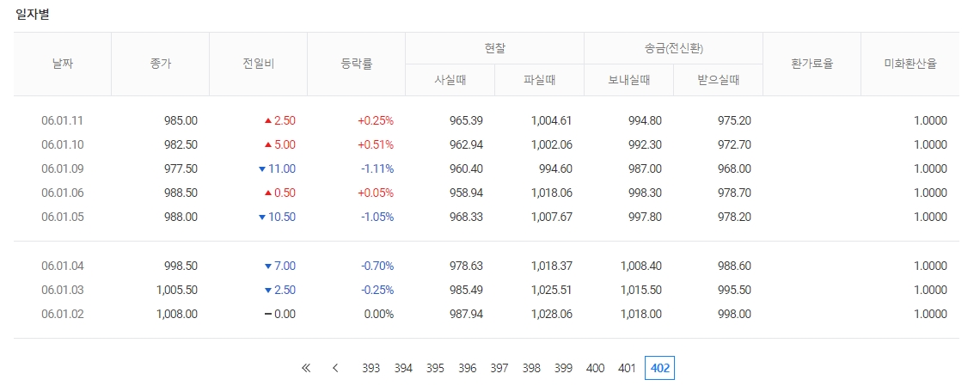
Task: Open page 399 of daily rates
Action: click(x=563, y=368)
